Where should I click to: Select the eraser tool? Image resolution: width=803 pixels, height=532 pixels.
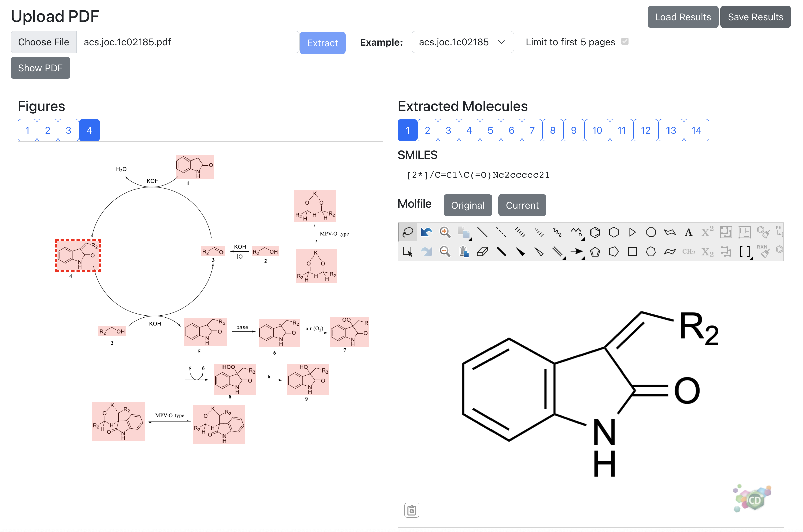[x=482, y=252]
